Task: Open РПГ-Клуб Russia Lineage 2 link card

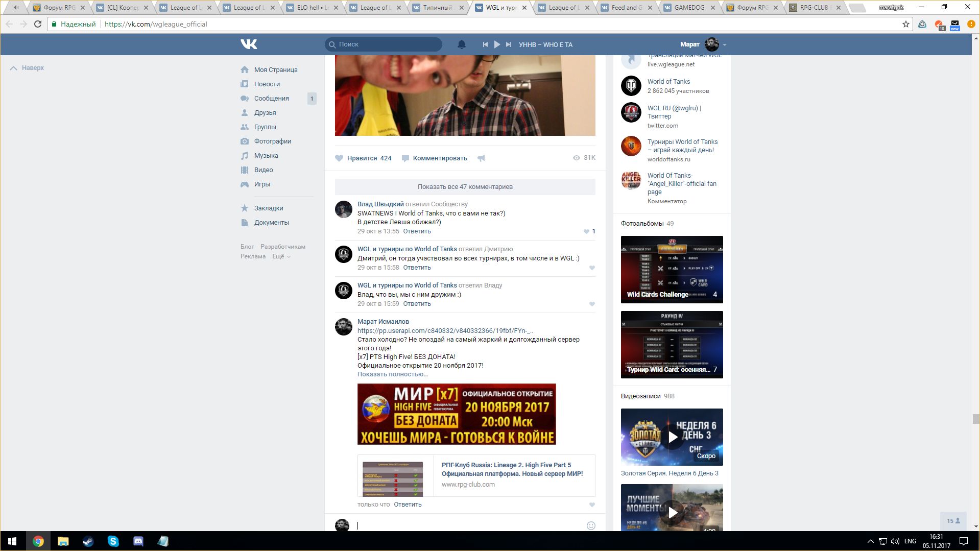Action: tap(476, 475)
